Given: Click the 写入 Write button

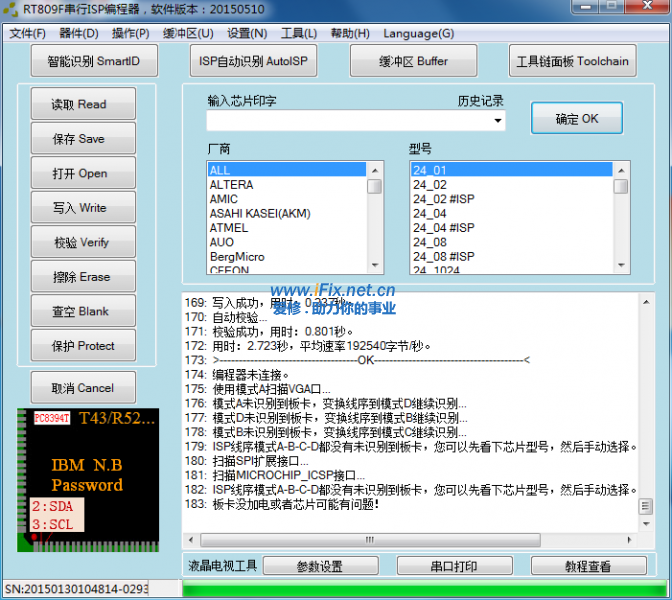Looking at the screenshot, I should (83, 207).
